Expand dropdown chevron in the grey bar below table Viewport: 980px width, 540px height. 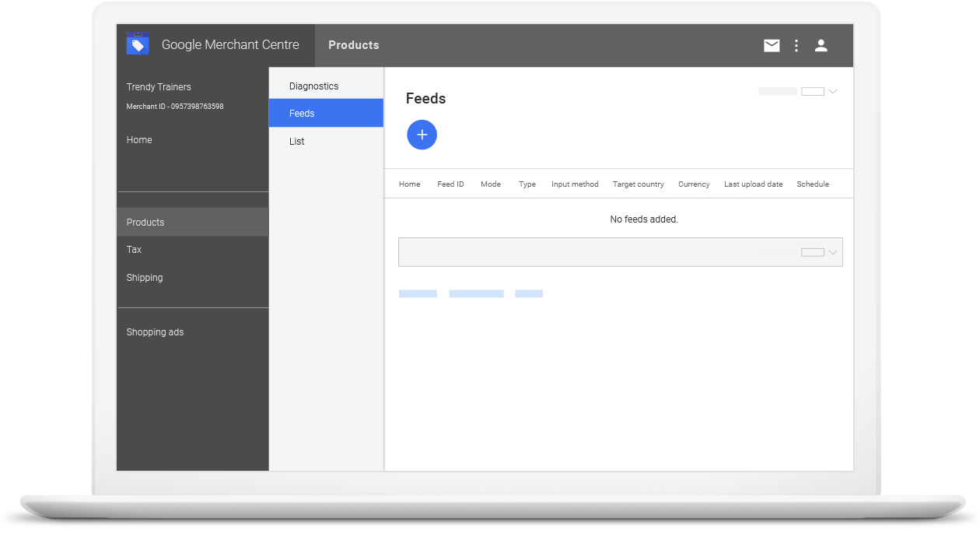[x=833, y=252]
